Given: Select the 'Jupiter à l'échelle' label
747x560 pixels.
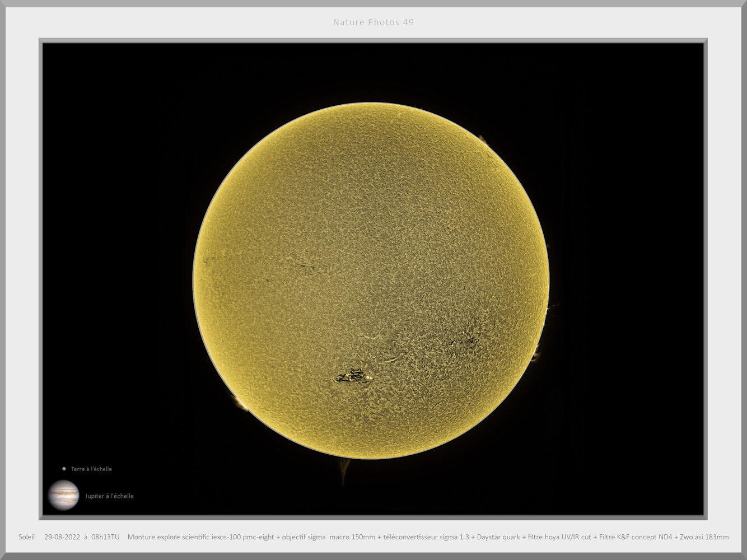Looking at the screenshot, I should (x=110, y=496).
